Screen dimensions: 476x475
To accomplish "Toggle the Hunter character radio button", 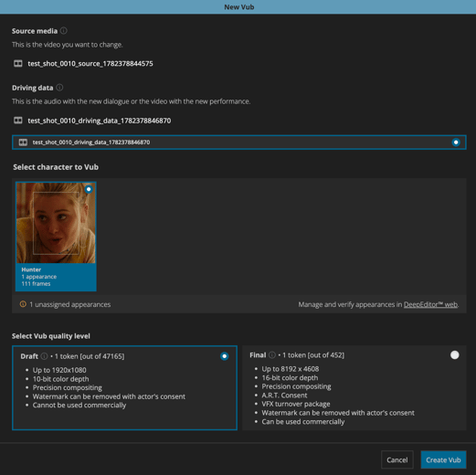I will [89, 189].
